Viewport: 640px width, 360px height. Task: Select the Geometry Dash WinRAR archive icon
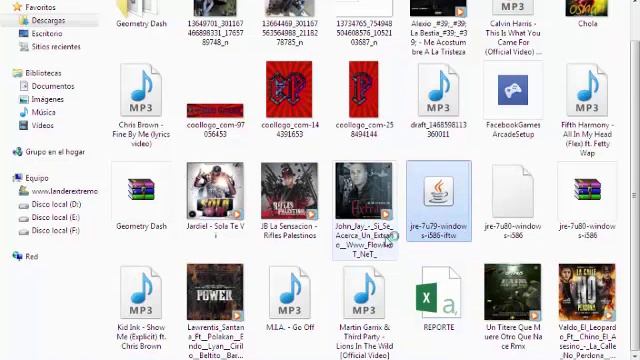(141, 190)
